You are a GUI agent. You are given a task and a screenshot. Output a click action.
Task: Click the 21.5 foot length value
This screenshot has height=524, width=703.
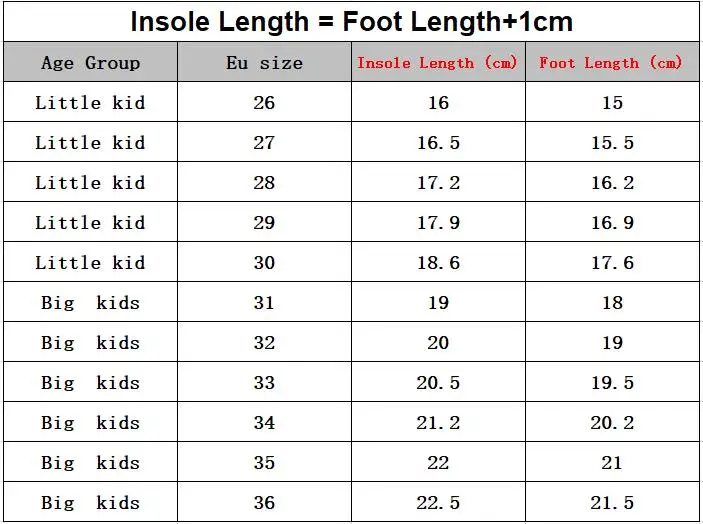tap(612, 503)
